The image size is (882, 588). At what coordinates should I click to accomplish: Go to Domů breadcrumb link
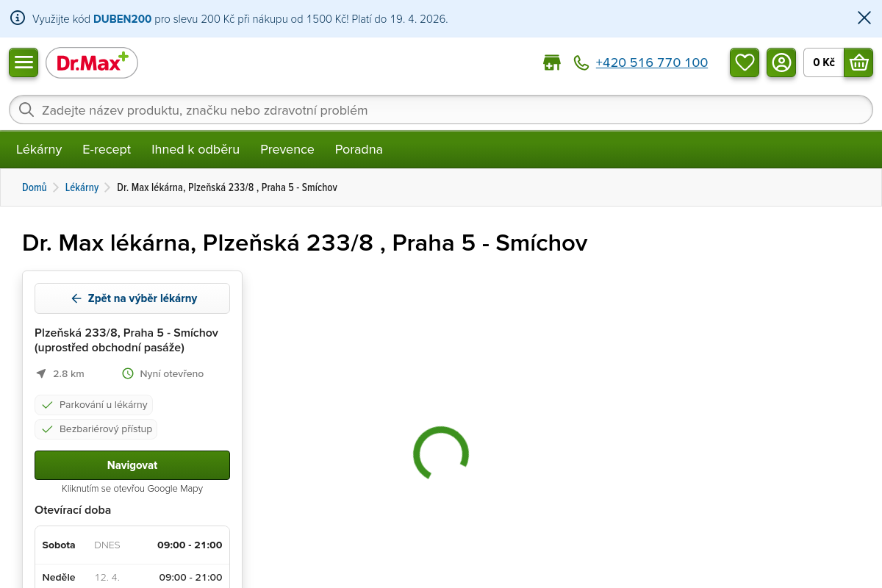pos(35,187)
